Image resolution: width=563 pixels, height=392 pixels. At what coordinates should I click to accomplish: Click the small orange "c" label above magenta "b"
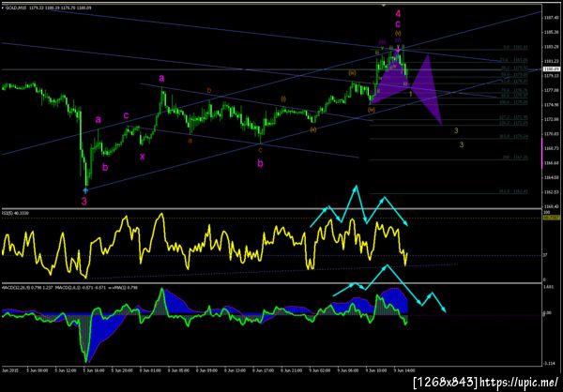pos(260,150)
